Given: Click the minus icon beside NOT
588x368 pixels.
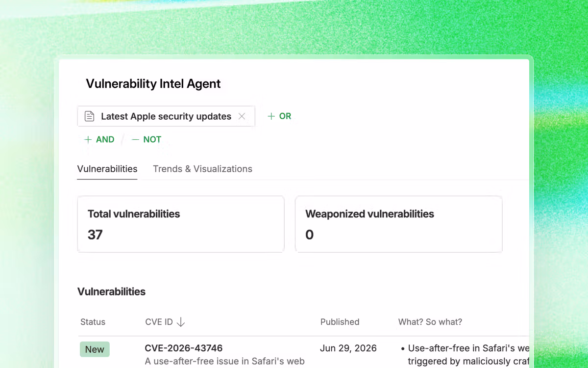Looking at the screenshot, I should [136, 139].
